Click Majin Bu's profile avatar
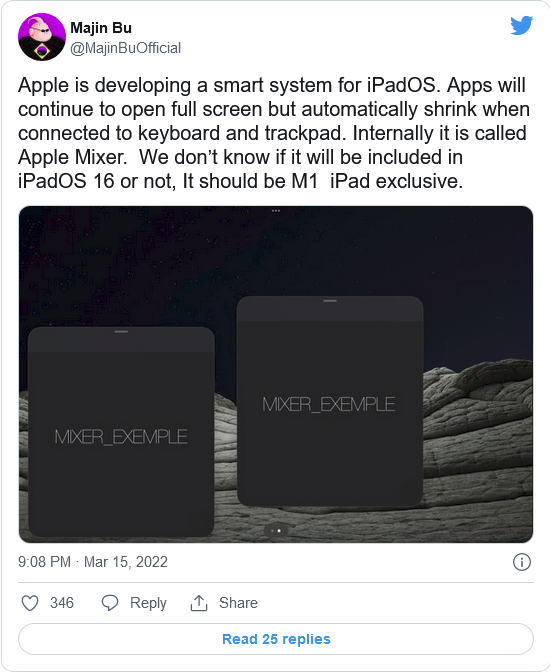550x672 pixels. [x=42, y=37]
